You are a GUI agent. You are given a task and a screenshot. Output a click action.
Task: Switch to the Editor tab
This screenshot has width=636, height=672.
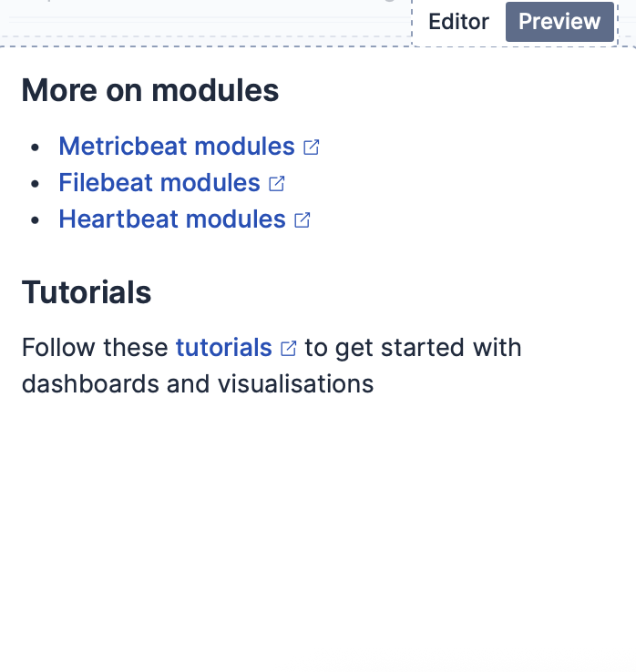(458, 22)
